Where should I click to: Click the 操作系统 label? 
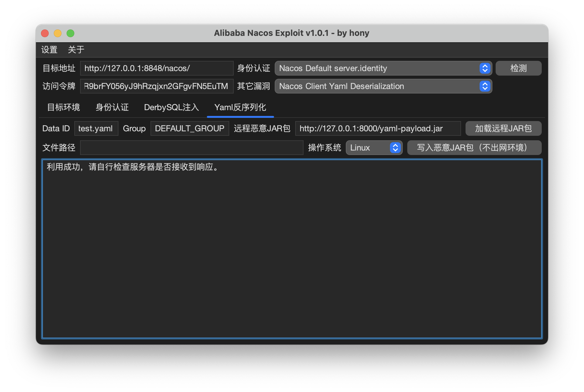pos(325,148)
